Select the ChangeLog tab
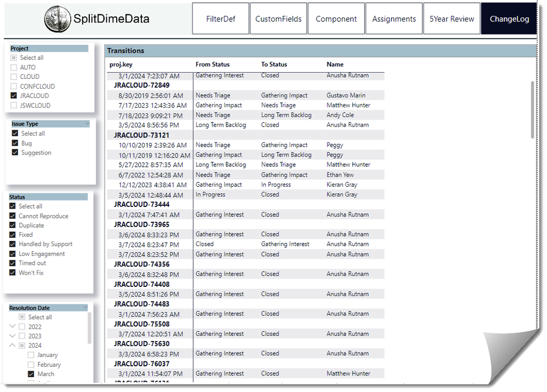This screenshot has width=547, height=392. click(509, 19)
